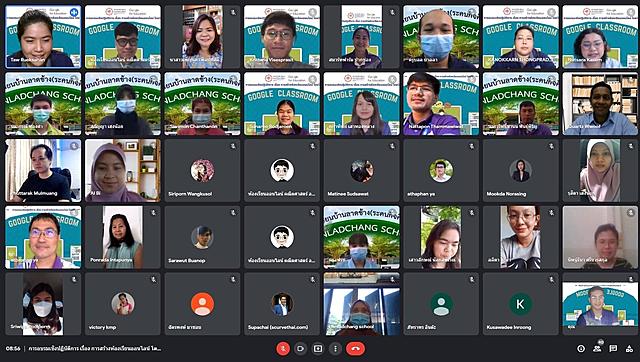This screenshot has width=640, height=362.
Task: Click muted mic icon on Kusawadee Inroong tile
Action: 551,280
